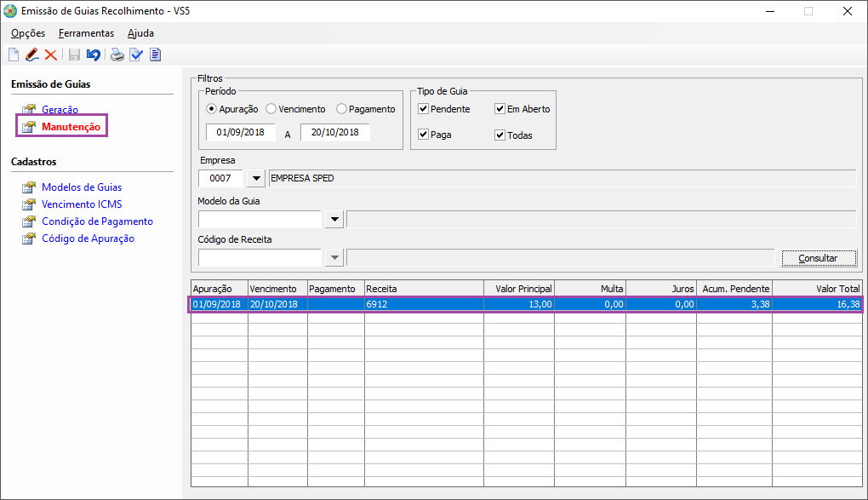Click the 20/10/2018 Vencimento cell in grid
This screenshot has width=868, height=500.
[x=278, y=304]
